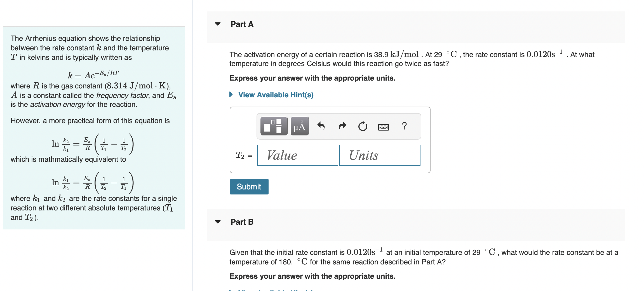644x291 pixels.
Task: Click the redo arrow icon
Action: [x=342, y=126]
